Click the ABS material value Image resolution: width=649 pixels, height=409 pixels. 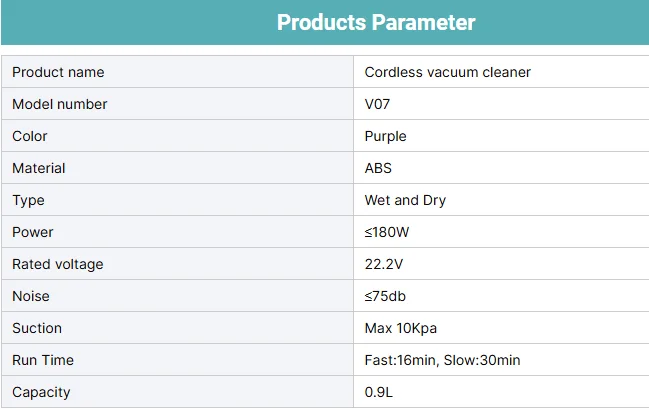(x=378, y=168)
